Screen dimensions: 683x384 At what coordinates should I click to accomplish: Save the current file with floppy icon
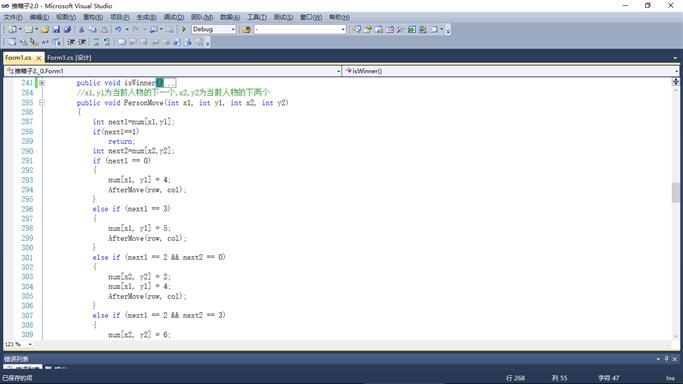56,29
